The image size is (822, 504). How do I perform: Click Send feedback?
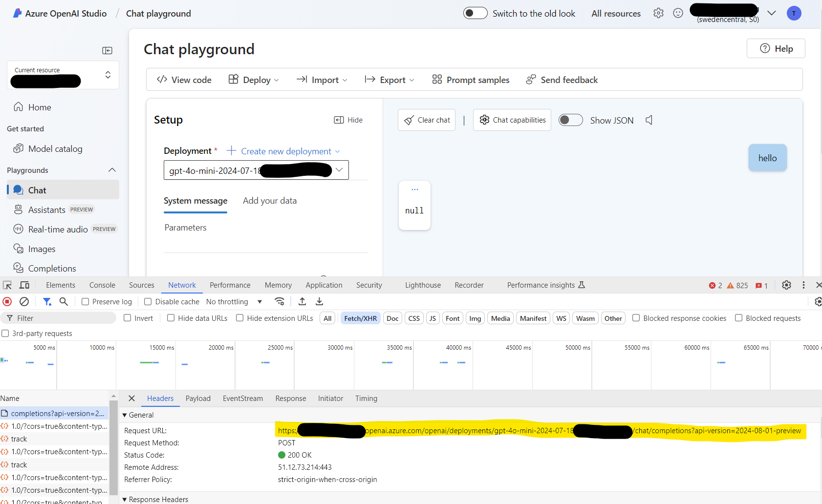coord(562,80)
